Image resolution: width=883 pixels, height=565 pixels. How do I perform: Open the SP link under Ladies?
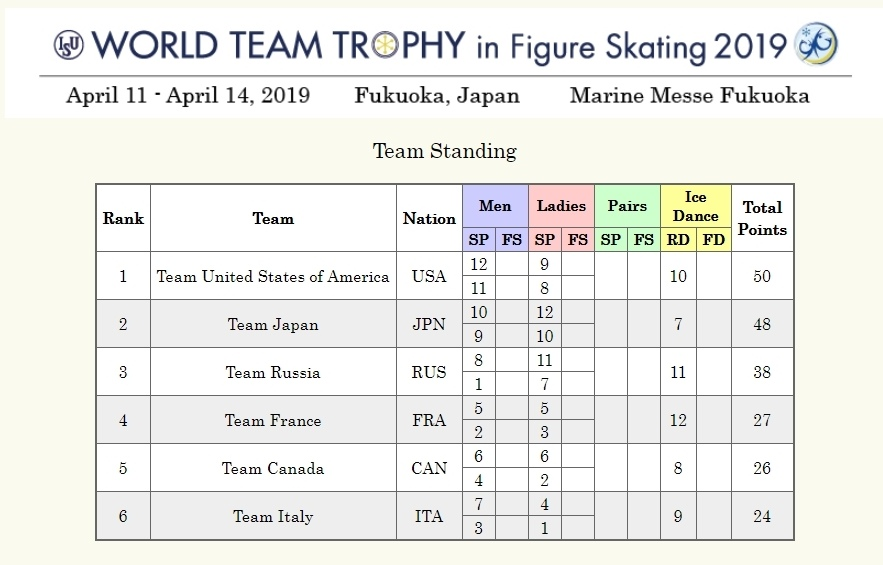pyautogui.click(x=545, y=240)
